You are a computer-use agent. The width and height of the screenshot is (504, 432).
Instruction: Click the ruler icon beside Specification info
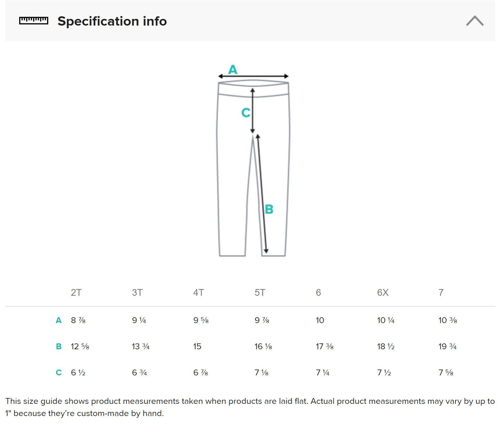33,21
